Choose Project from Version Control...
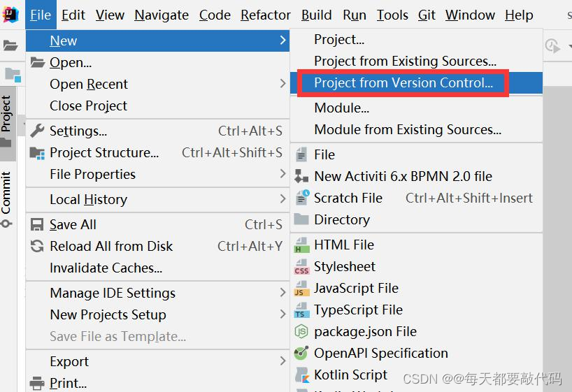 pos(416,82)
